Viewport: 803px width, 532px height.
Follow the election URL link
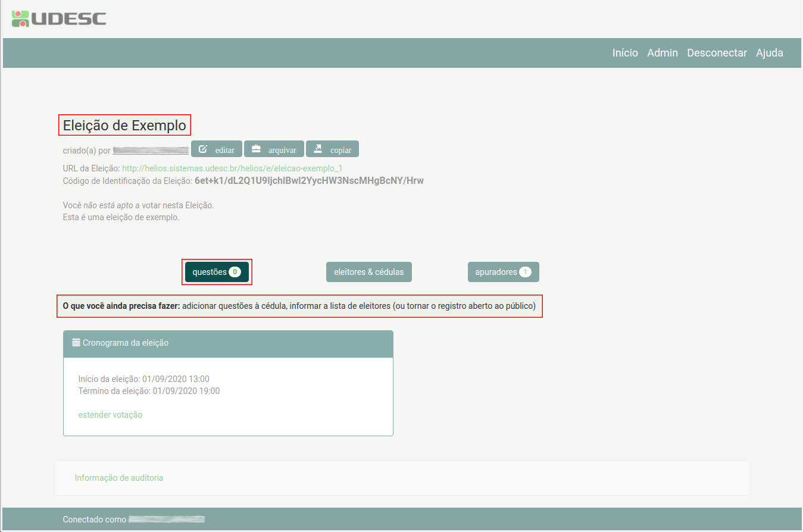tap(232, 168)
